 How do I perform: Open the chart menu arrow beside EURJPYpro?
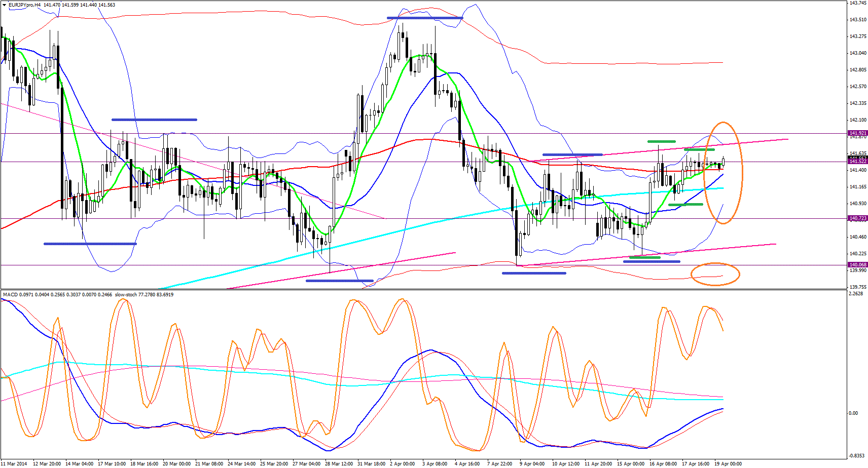(5, 5)
